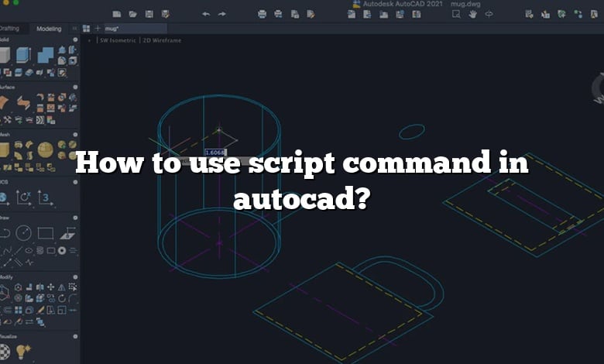This screenshot has height=364, width=604.
Task: Select the Rectangle draw tool
Action: pos(46,233)
